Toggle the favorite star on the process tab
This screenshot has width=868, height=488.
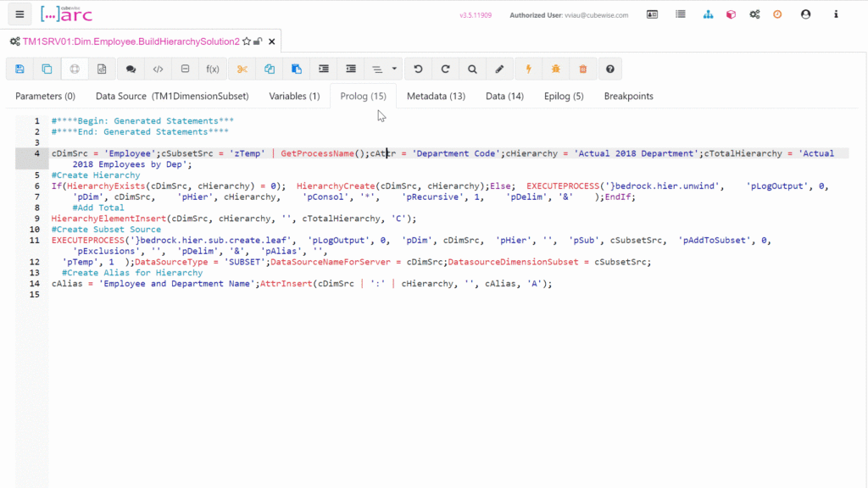[247, 41]
